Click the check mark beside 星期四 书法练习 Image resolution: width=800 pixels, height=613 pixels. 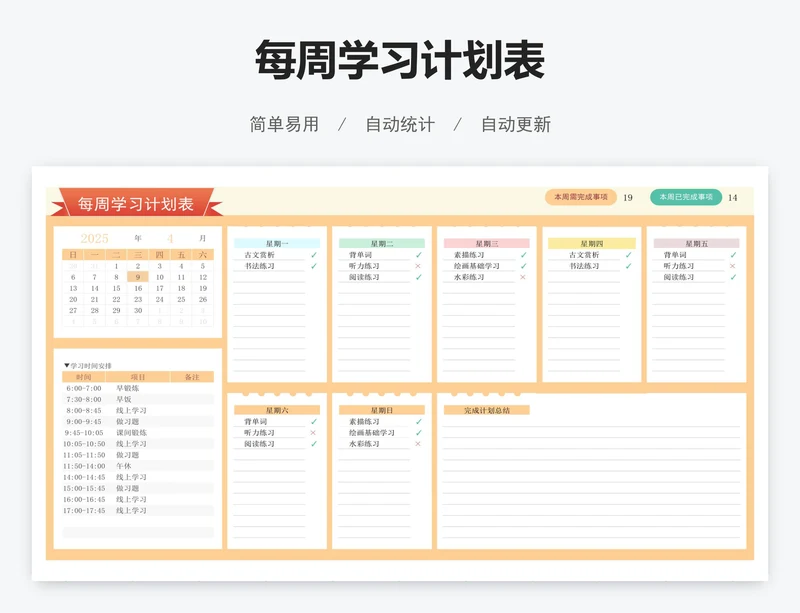click(629, 266)
